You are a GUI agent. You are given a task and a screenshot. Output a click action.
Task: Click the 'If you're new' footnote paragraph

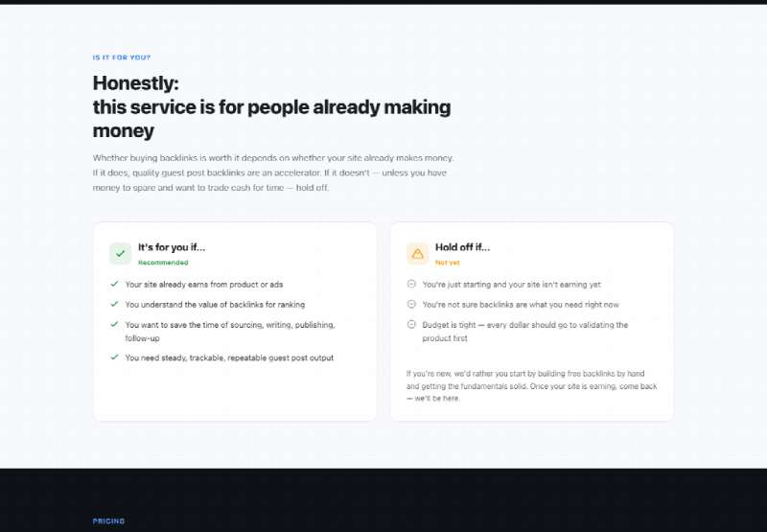click(x=532, y=385)
